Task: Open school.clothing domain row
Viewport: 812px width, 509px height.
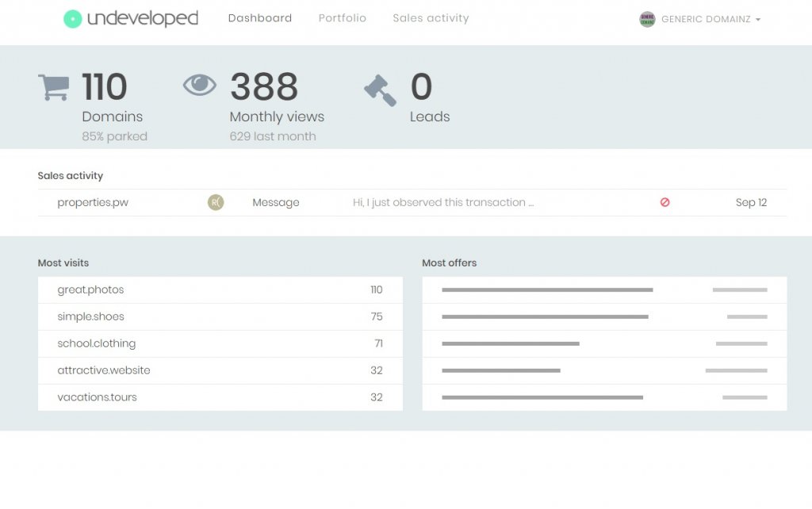Action: click(x=96, y=343)
